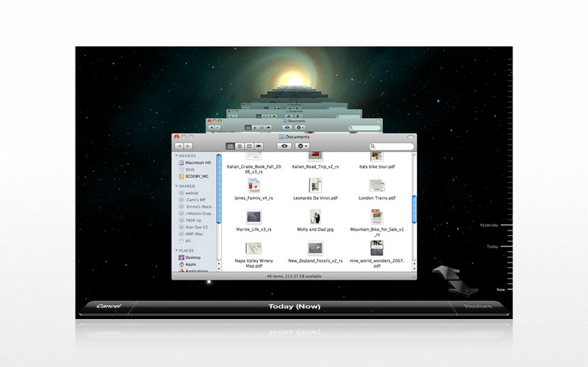Select the Marine_Life_v3_rs file icon

click(x=254, y=216)
